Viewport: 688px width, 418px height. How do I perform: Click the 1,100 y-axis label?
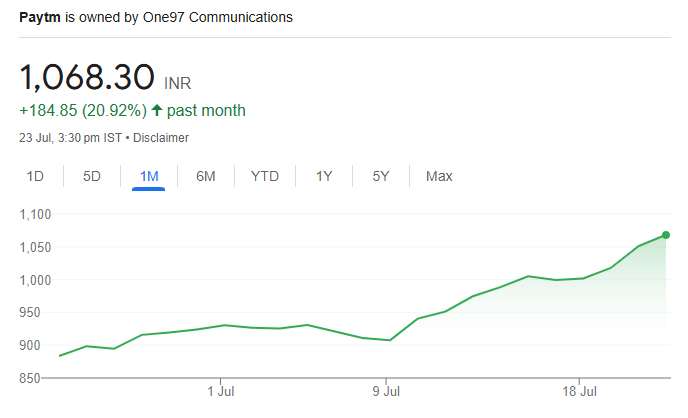click(x=35, y=214)
